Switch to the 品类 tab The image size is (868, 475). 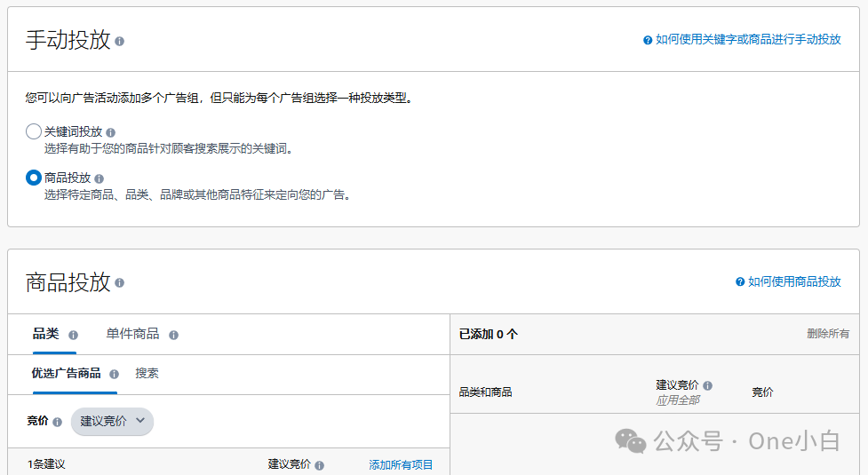tap(45, 334)
